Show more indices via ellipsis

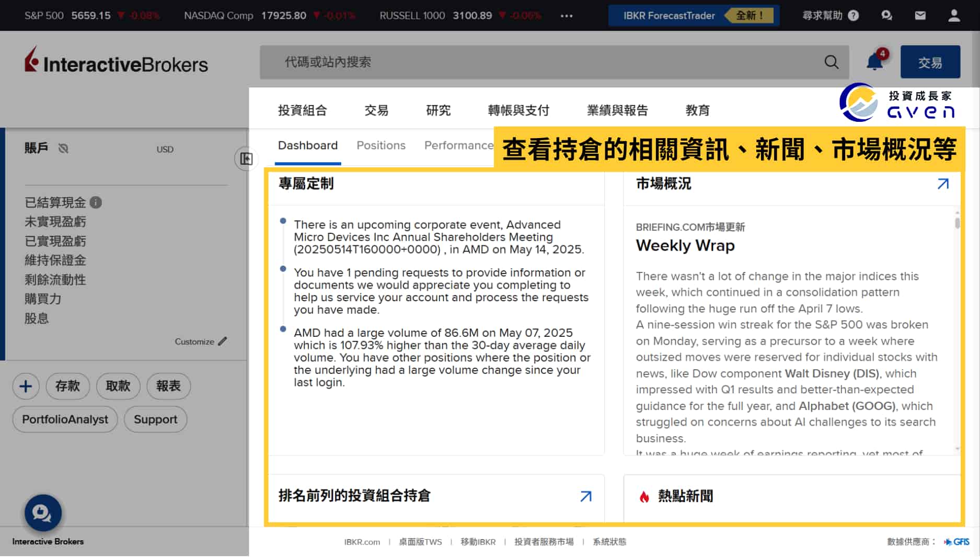567,16
